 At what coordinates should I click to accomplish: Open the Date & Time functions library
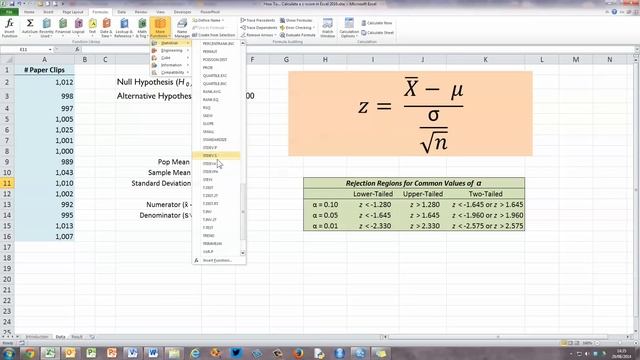107,28
